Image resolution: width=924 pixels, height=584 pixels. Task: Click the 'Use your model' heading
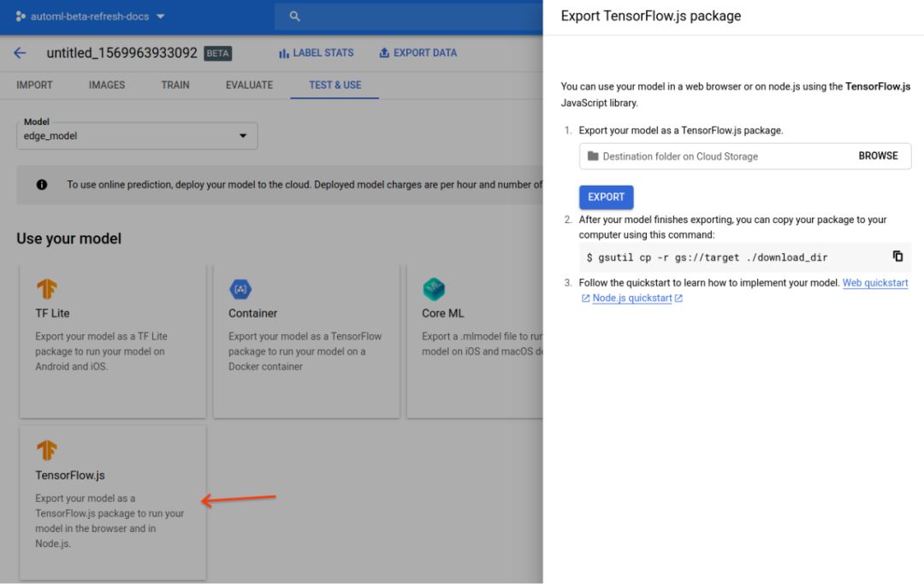69,239
